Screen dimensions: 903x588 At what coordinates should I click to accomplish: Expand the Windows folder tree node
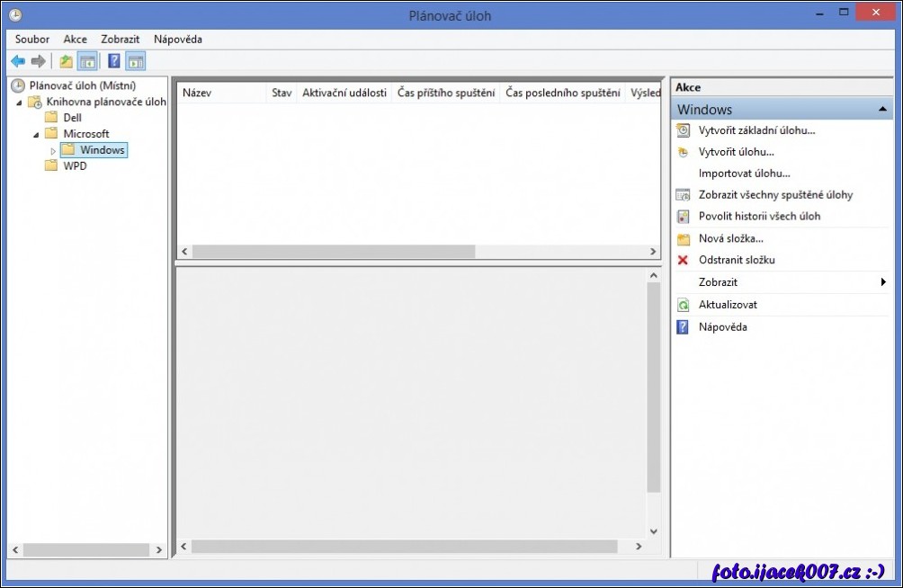coord(53,150)
